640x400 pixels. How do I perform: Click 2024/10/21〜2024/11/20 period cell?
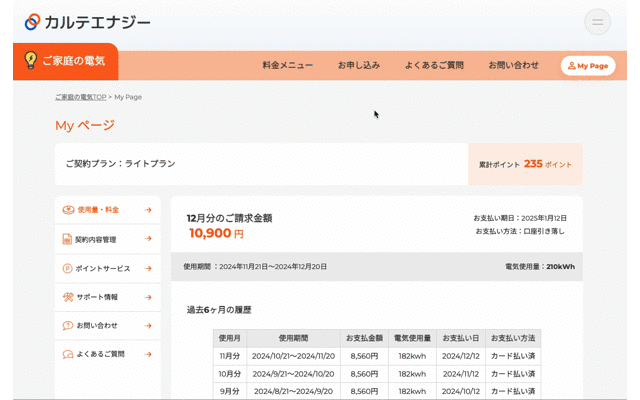(293, 356)
